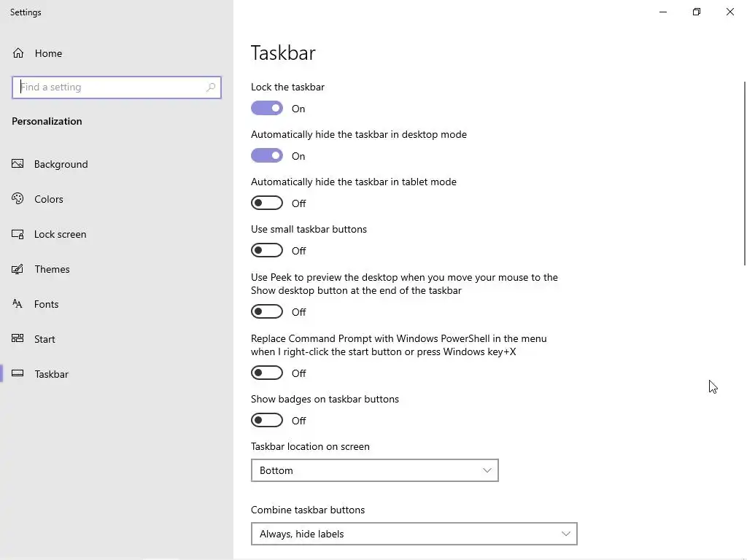
Task: Disable auto-hide taskbar in desktop mode
Action: (267, 156)
